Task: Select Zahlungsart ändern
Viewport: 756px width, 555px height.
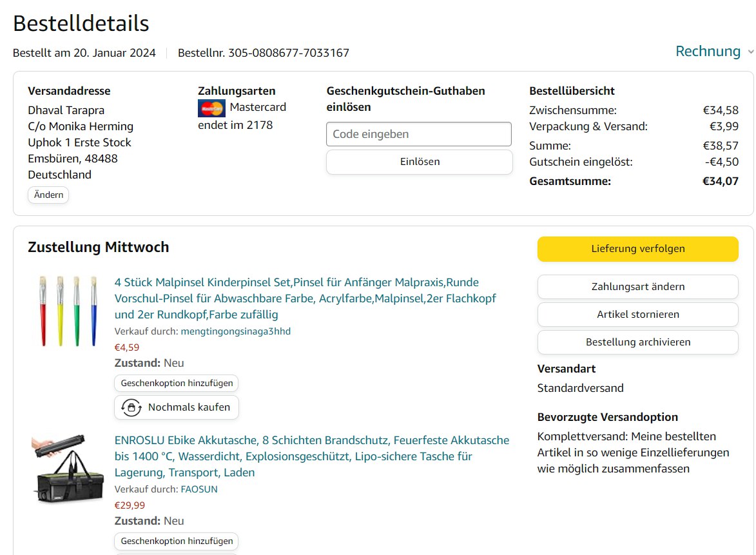Action: click(x=637, y=287)
